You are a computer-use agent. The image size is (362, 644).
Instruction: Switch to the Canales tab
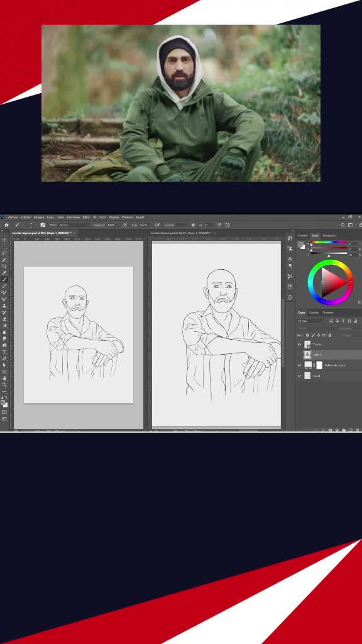[x=314, y=313]
